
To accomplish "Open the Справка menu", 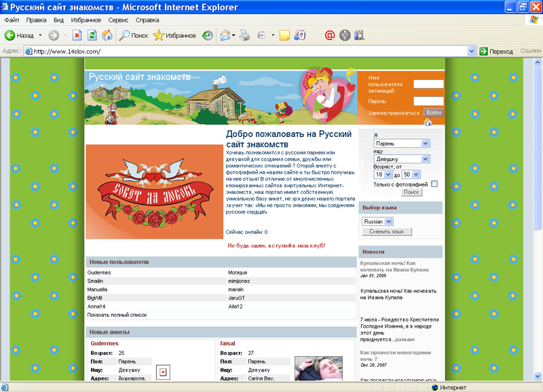I will click(147, 20).
